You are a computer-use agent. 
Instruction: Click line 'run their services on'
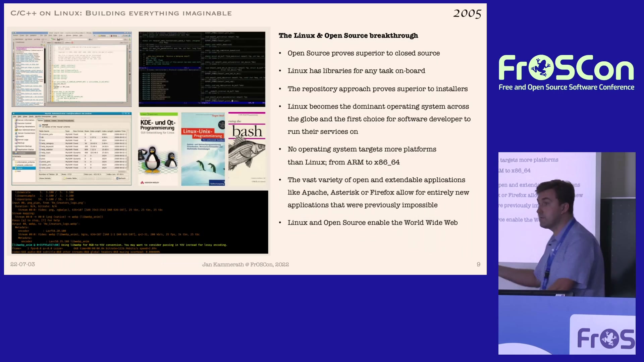point(323,132)
